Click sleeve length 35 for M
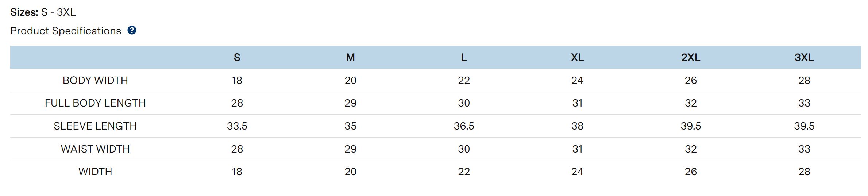This screenshot has height=196, width=868. coord(350,126)
